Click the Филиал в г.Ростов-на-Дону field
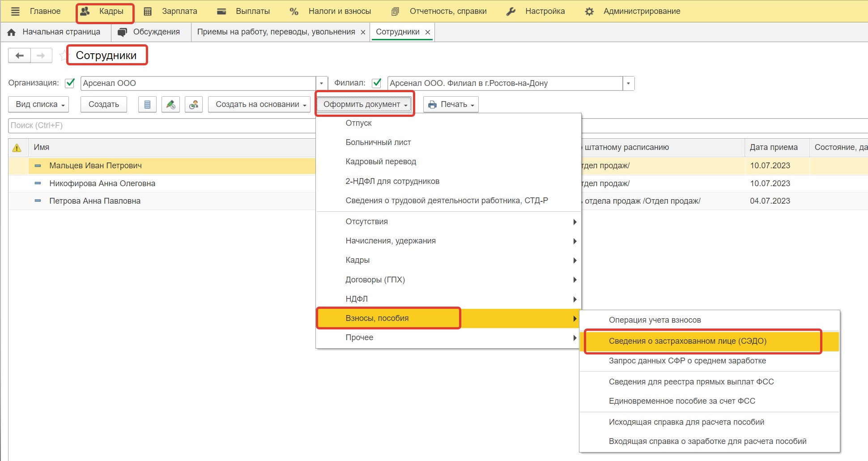The image size is (868, 461). coord(505,83)
